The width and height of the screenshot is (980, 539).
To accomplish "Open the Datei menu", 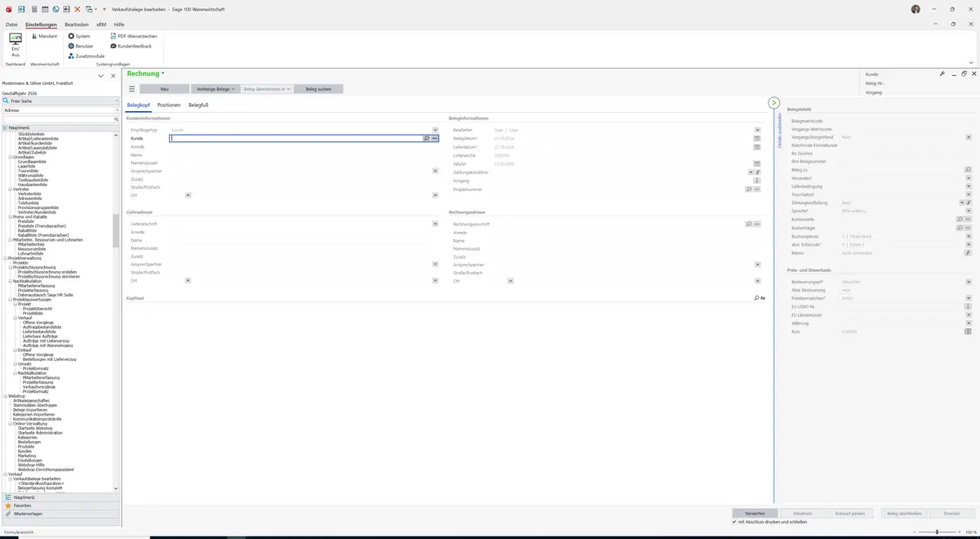I will [11, 24].
